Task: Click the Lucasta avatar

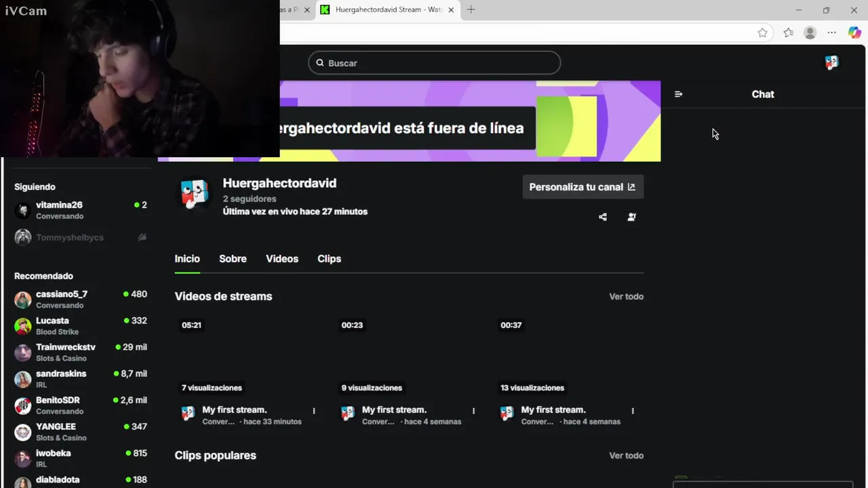Action: [23, 326]
